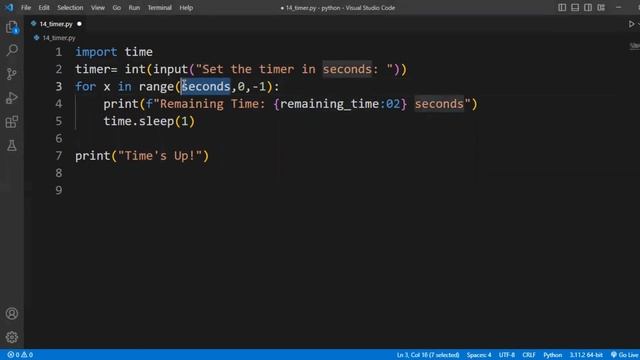This screenshot has width=640, height=360.
Task: Click line number 1 in the gutter
Action: 59,52
